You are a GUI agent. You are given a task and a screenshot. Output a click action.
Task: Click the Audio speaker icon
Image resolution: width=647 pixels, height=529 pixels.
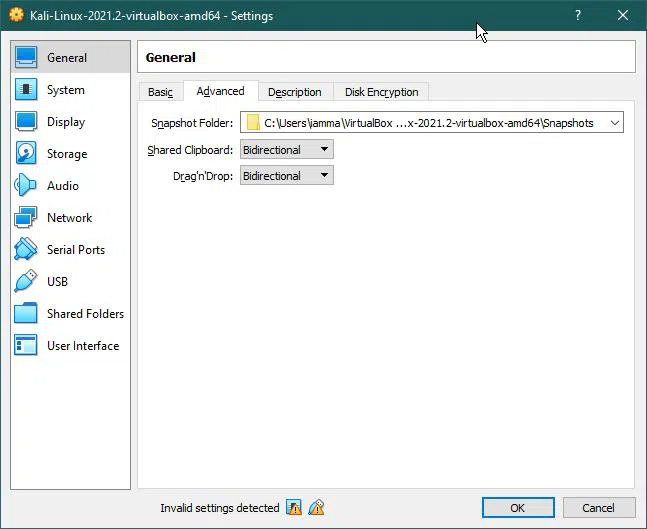26,185
